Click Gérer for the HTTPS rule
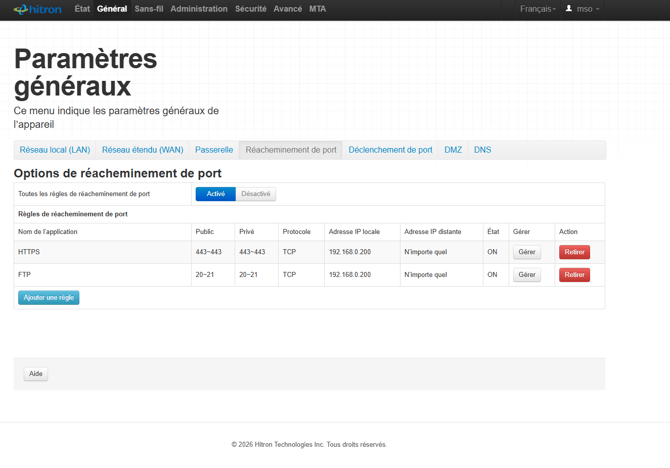 coord(527,252)
